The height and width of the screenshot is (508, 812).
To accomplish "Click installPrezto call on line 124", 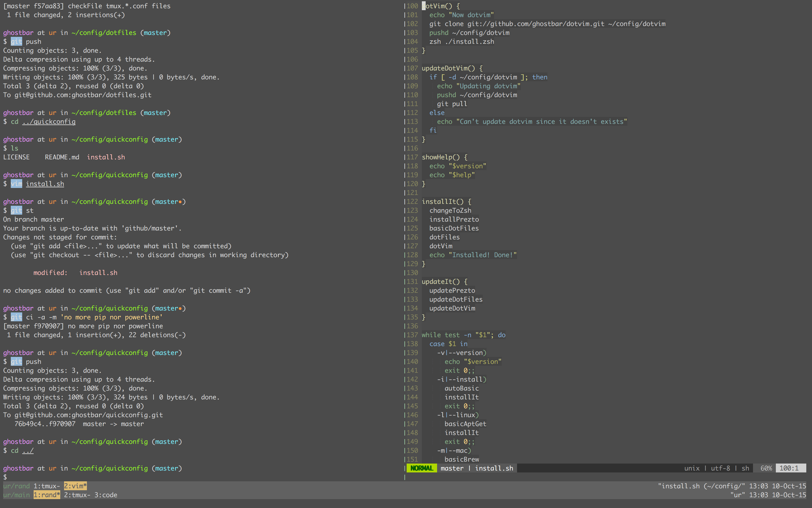I will [x=454, y=219].
